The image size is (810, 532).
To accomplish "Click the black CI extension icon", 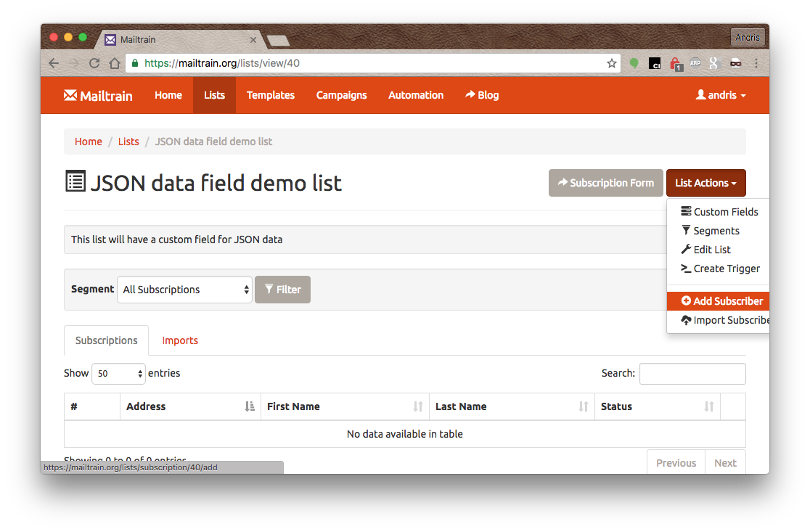I will click(655, 64).
